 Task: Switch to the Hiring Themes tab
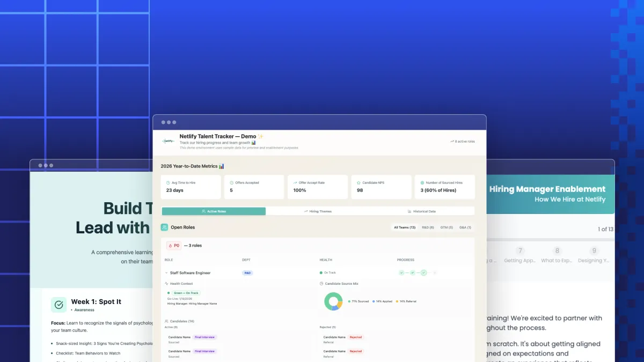[x=318, y=211]
